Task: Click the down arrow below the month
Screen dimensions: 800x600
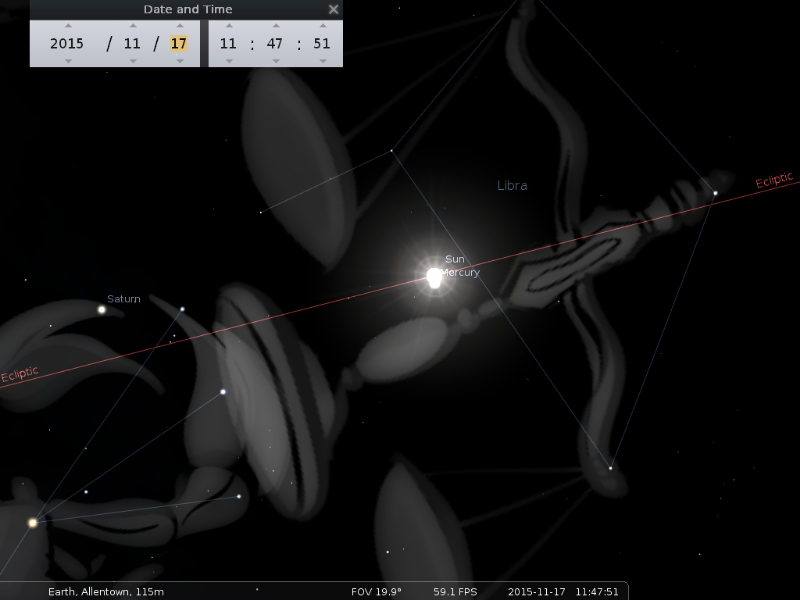Action: pyautogui.click(x=132, y=61)
